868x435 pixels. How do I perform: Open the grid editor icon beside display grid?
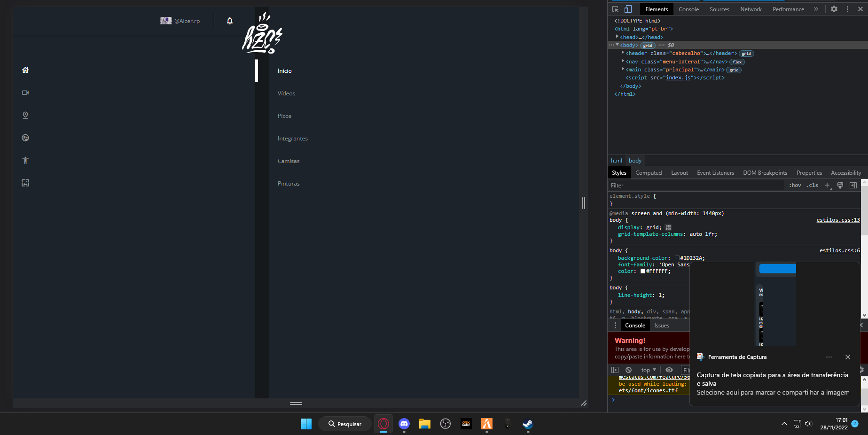pyautogui.click(x=668, y=227)
